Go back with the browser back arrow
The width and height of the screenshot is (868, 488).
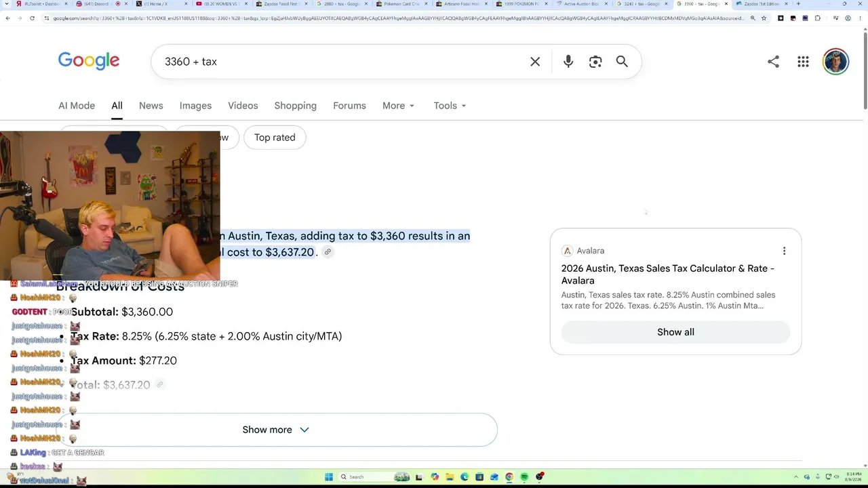tap(7, 18)
